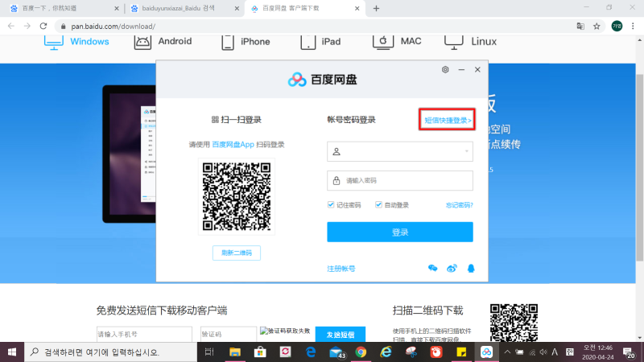Go back in browser history

click(x=11, y=26)
